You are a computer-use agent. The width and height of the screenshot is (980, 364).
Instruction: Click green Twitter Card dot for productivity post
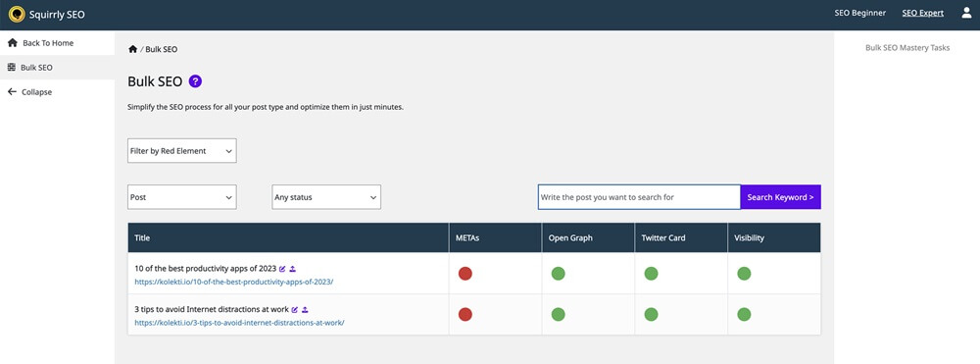click(651, 274)
